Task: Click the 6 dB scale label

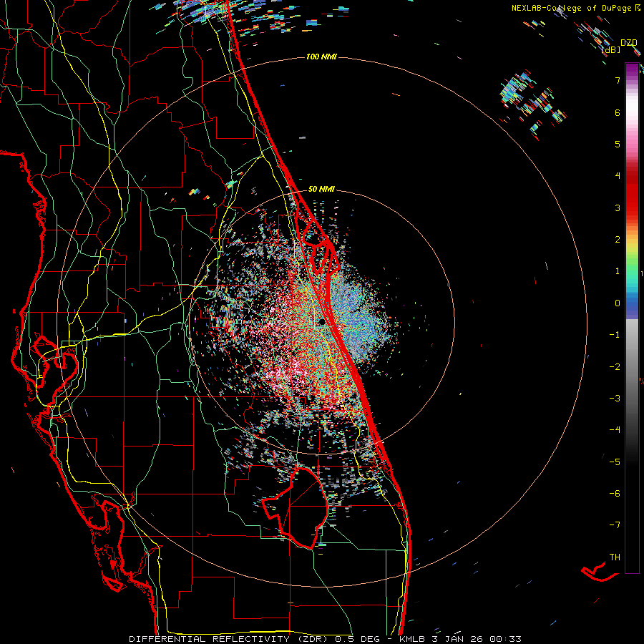Action: pos(618,112)
